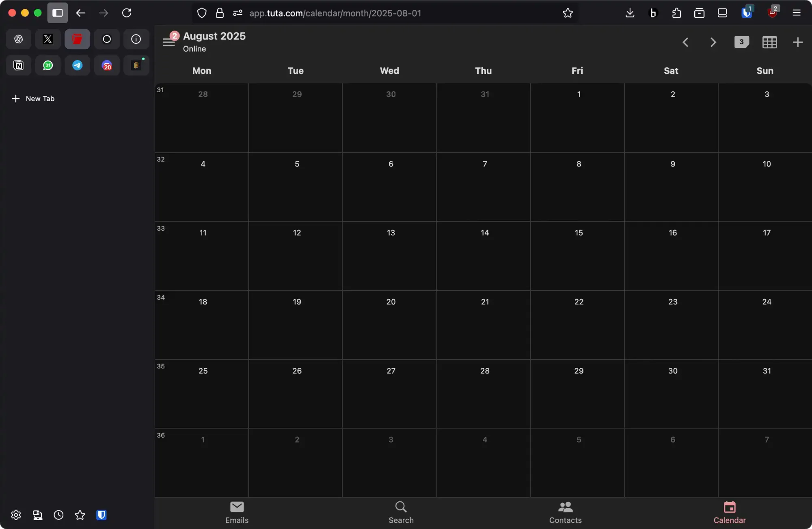
Task: Open sidebar settings gear
Action: click(x=16, y=515)
